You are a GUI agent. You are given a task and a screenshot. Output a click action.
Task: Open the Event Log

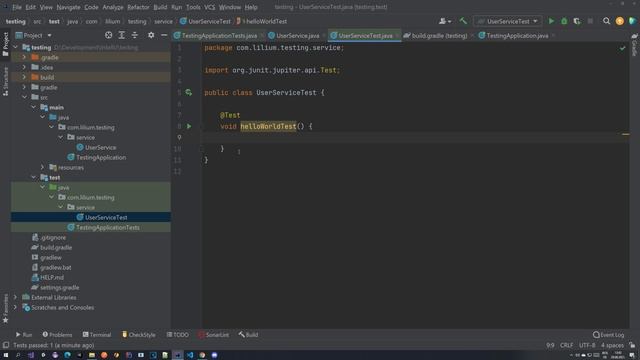609,335
